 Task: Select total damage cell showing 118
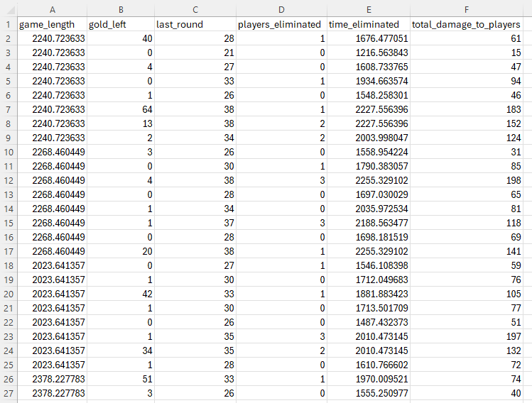point(467,223)
